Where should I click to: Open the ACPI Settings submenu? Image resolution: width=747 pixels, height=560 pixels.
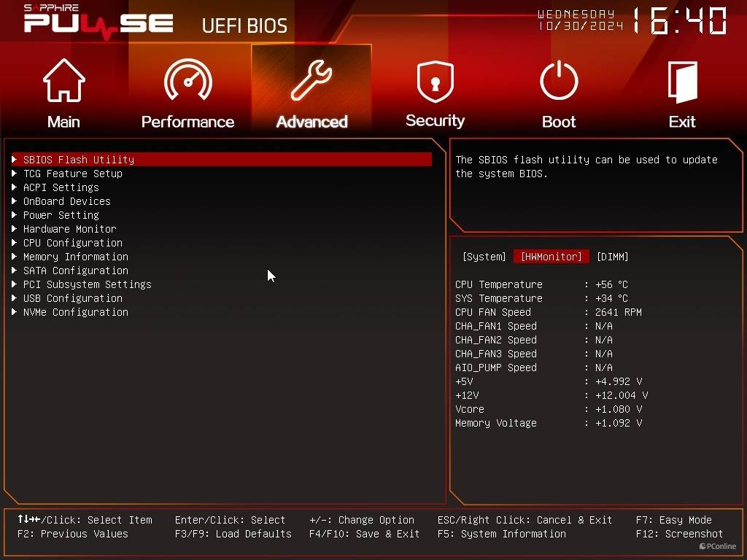tap(61, 187)
